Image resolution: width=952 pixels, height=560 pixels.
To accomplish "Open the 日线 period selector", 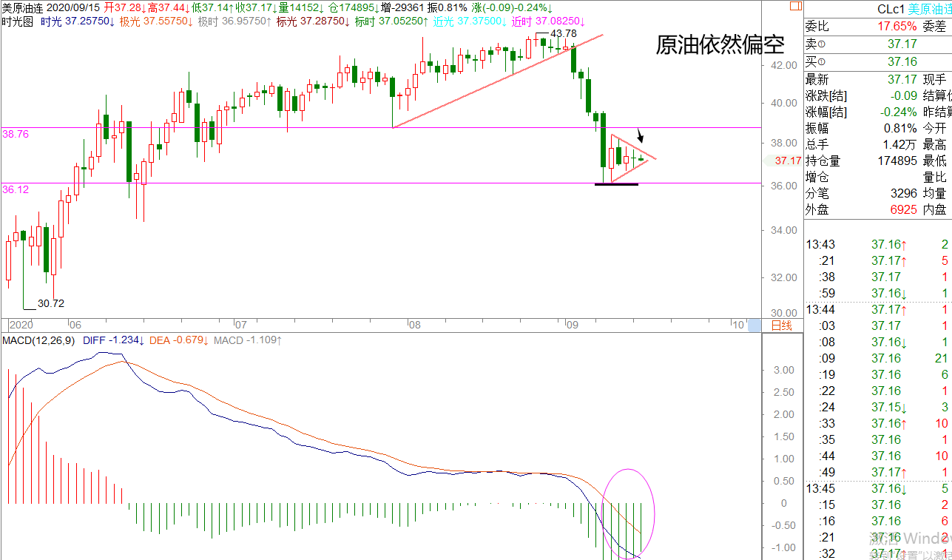I will click(x=782, y=325).
